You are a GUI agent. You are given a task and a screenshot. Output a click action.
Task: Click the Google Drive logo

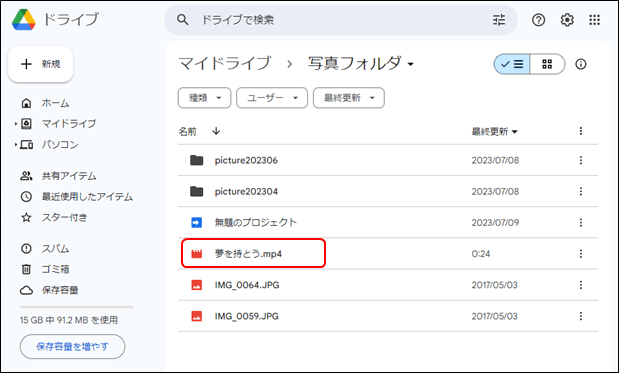[x=24, y=19]
